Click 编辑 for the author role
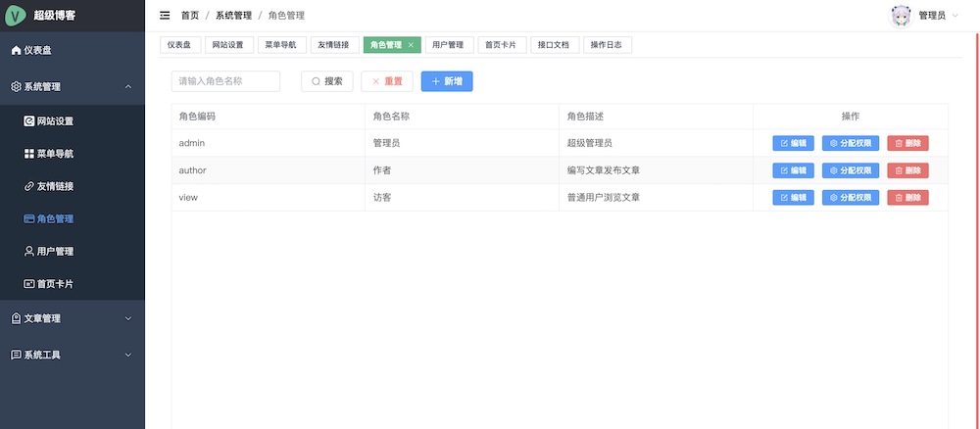Image resolution: width=980 pixels, height=429 pixels. pos(793,170)
